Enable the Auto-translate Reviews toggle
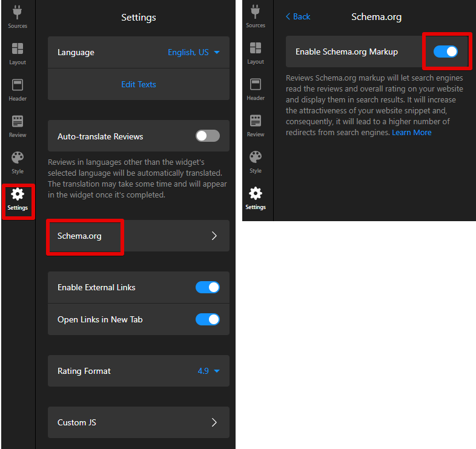Image resolution: width=476 pixels, height=449 pixels. coord(207,136)
